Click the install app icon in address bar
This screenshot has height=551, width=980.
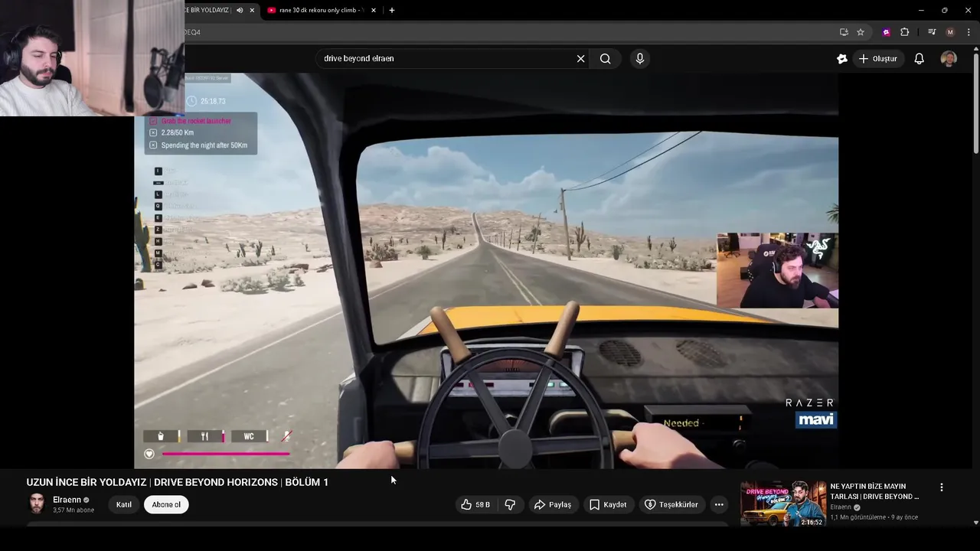844,32
